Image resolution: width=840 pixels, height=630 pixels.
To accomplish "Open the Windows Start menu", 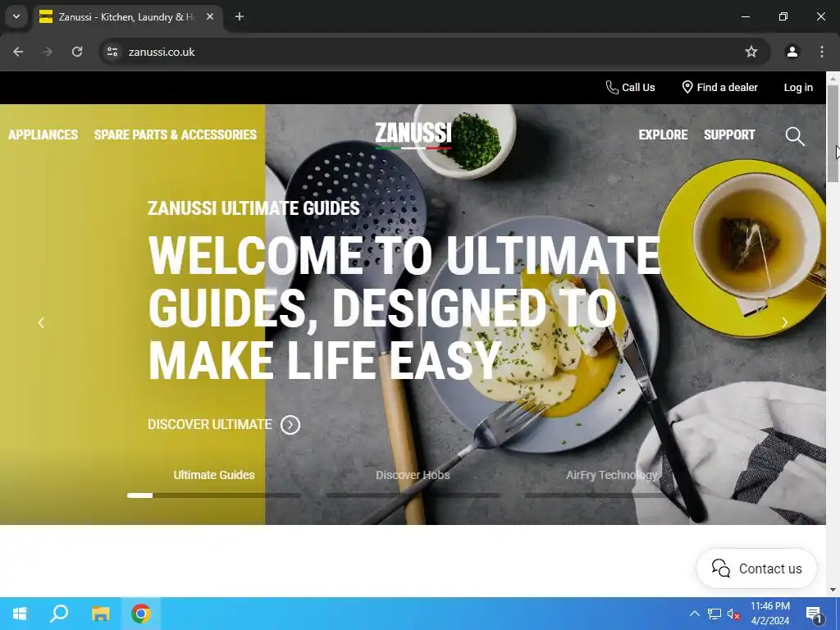I will point(20,614).
